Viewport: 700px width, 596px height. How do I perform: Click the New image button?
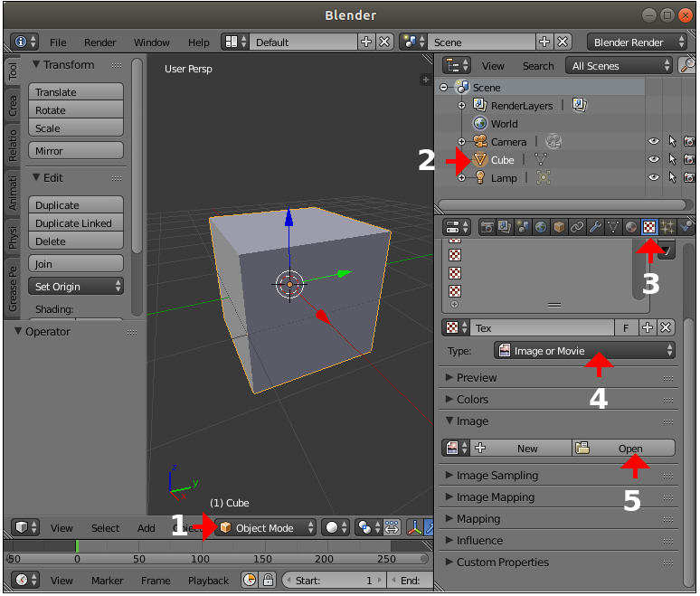coord(521,448)
